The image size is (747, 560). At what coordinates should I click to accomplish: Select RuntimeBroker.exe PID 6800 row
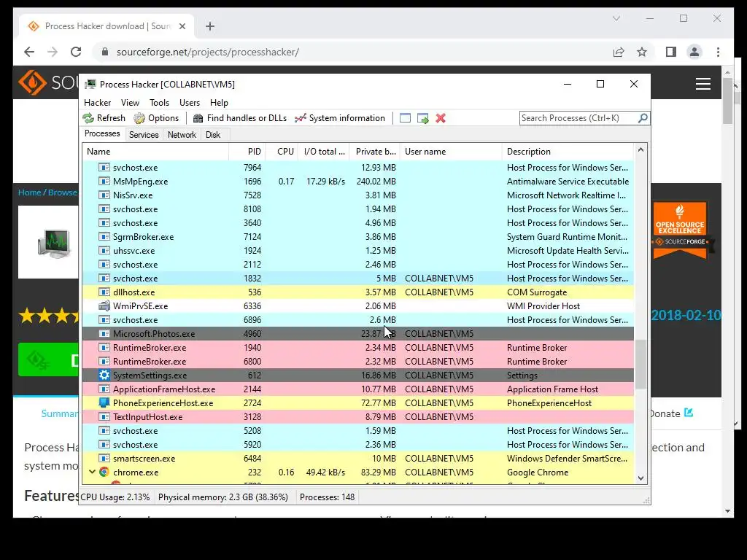[357, 362]
